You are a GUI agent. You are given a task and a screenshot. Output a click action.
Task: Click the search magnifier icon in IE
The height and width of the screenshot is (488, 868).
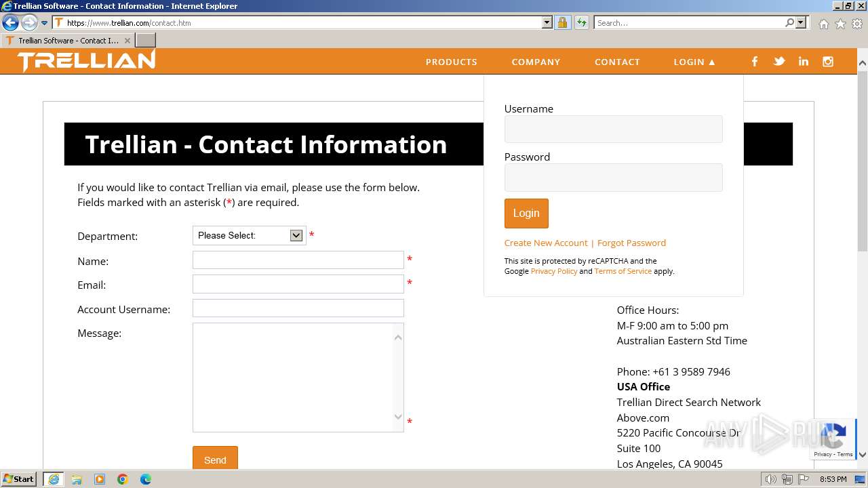tap(789, 22)
